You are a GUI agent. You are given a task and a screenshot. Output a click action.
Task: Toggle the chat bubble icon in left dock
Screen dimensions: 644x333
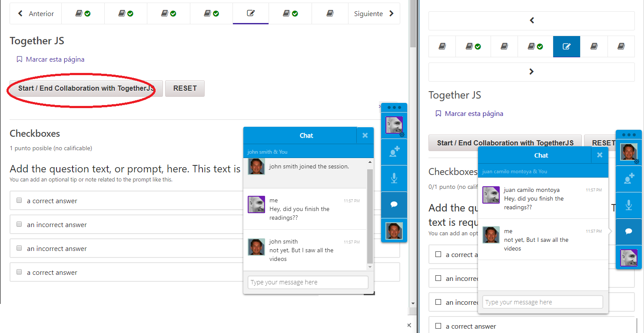pyautogui.click(x=394, y=204)
